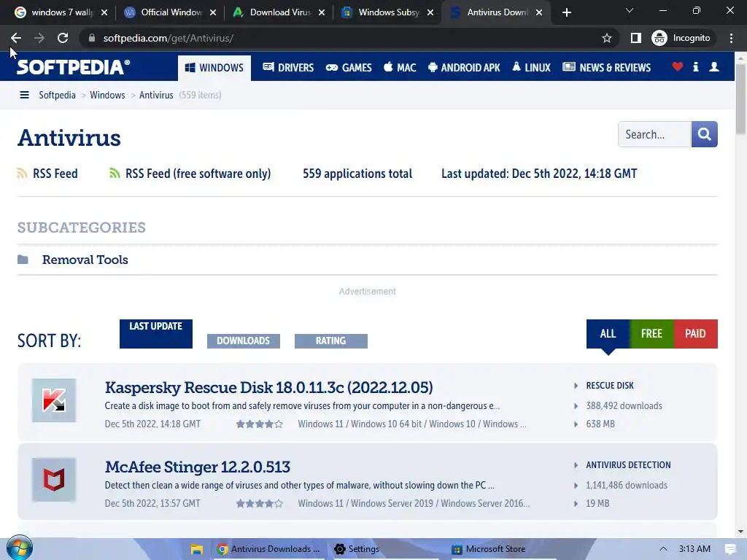Close the 'windows 7 wallp' tab
The width and height of the screenshot is (747, 560).
pyautogui.click(x=104, y=12)
